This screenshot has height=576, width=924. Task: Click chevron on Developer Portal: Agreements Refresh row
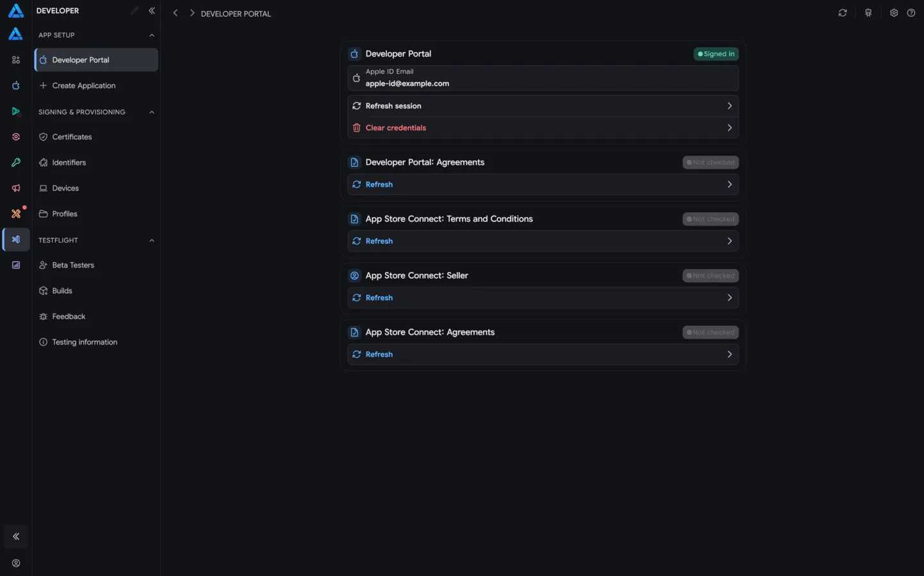(x=730, y=184)
